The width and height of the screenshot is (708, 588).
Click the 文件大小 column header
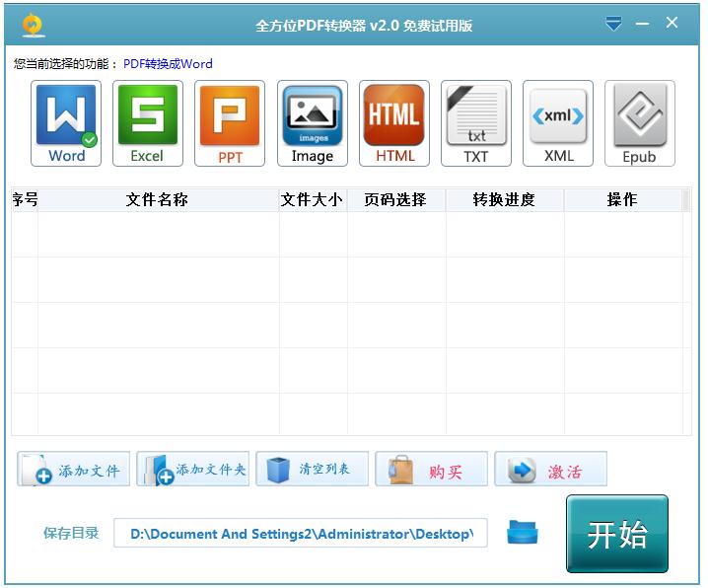[x=313, y=199]
